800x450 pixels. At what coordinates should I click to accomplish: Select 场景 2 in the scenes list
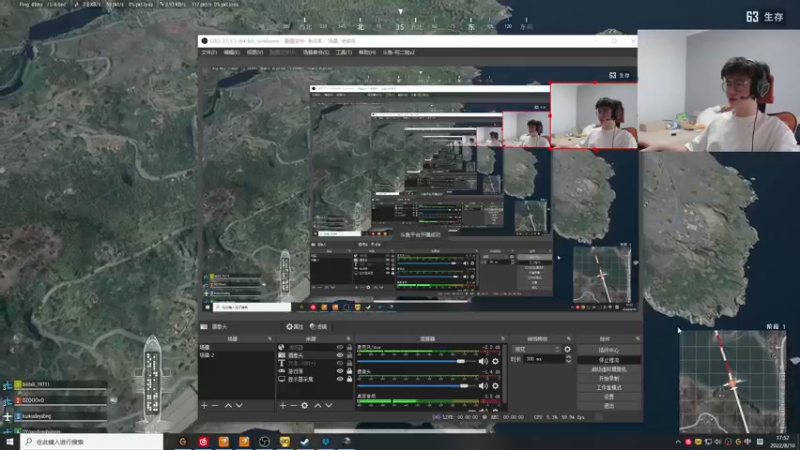click(x=236, y=355)
